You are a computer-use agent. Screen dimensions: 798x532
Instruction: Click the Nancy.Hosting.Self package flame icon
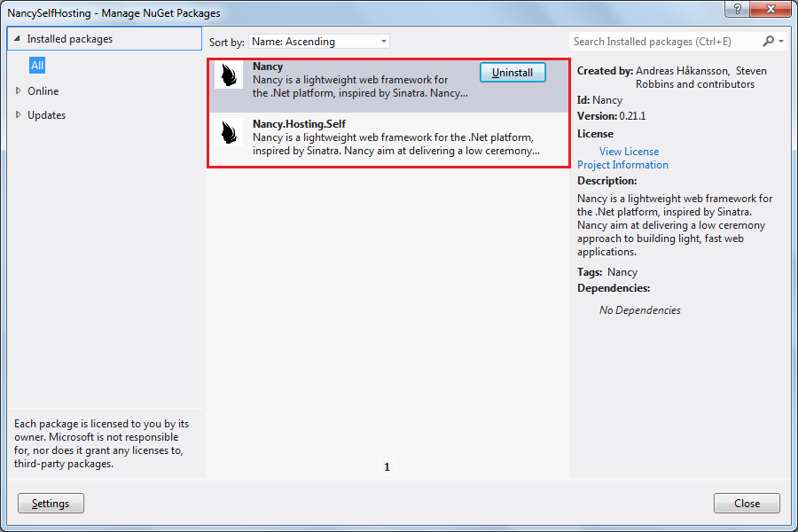pos(229,132)
